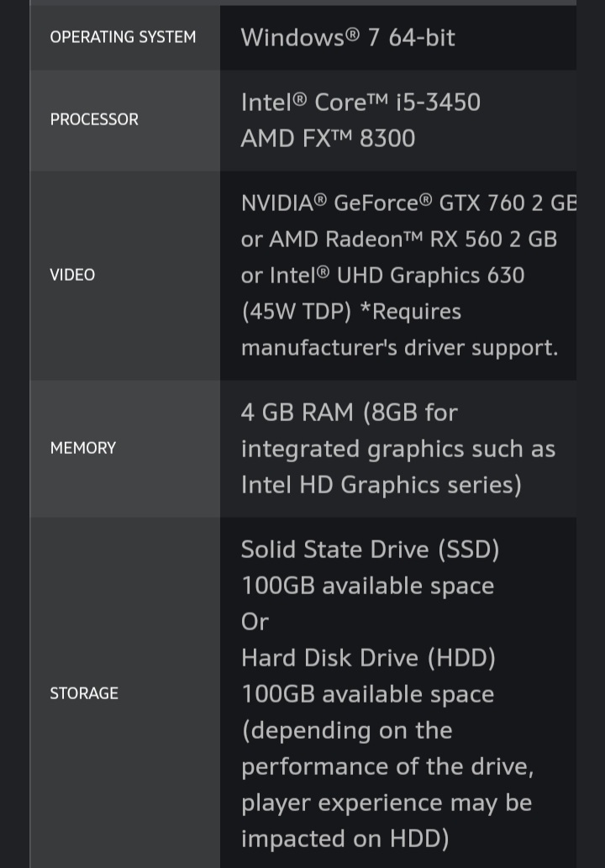Click the PROCESSOR row label

94,119
